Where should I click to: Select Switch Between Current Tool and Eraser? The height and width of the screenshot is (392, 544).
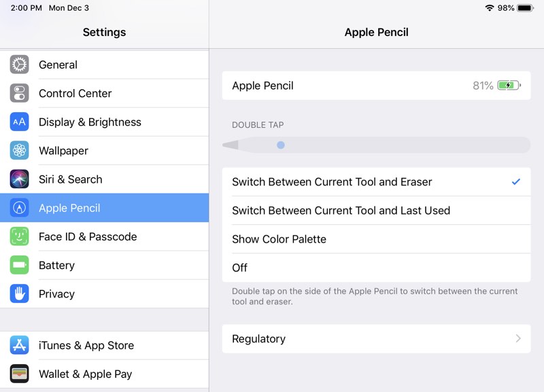coord(332,182)
